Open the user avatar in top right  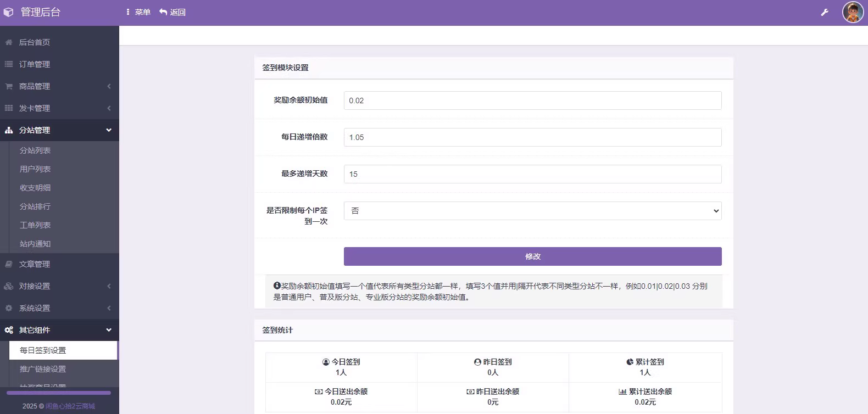853,12
